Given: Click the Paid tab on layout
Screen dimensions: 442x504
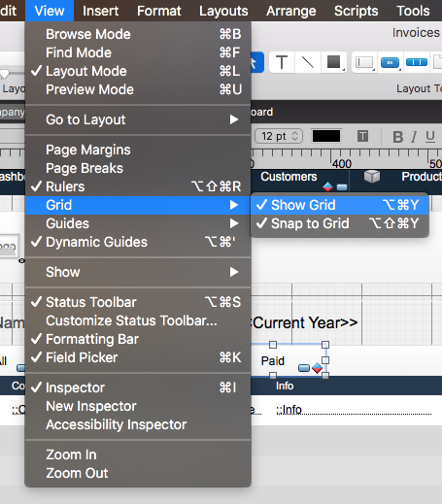Looking at the screenshot, I should point(273,361).
